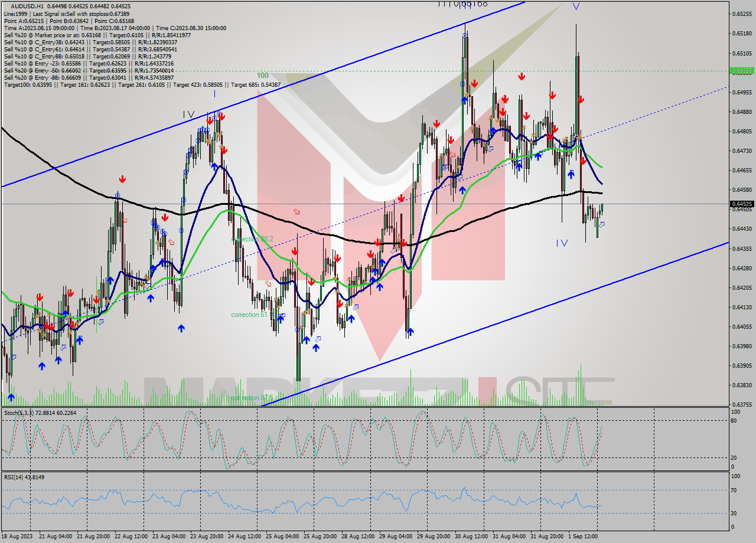Image resolution: width=756 pixels, height=543 pixels.
Task: Click the 0.64955 price axis label
Action: point(742,92)
